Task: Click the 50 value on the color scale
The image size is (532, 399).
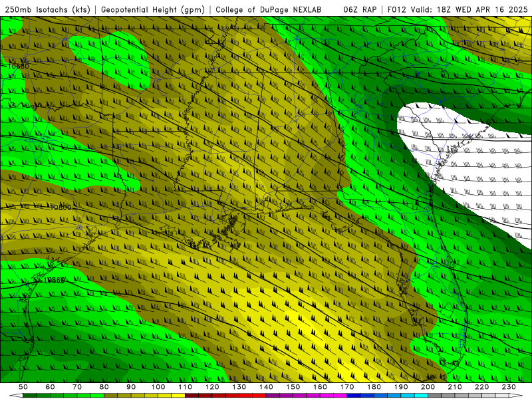Action: 23,387
